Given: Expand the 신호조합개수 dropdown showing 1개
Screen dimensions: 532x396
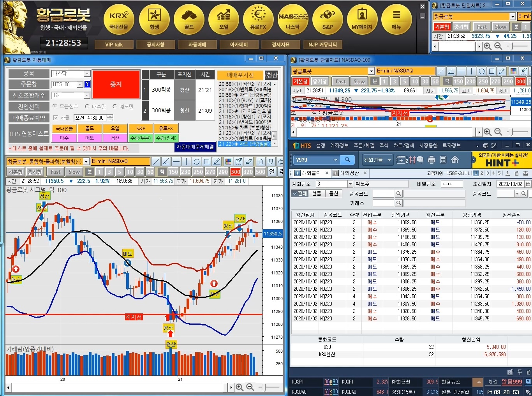Looking at the screenshot, I should click(x=87, y=95).
